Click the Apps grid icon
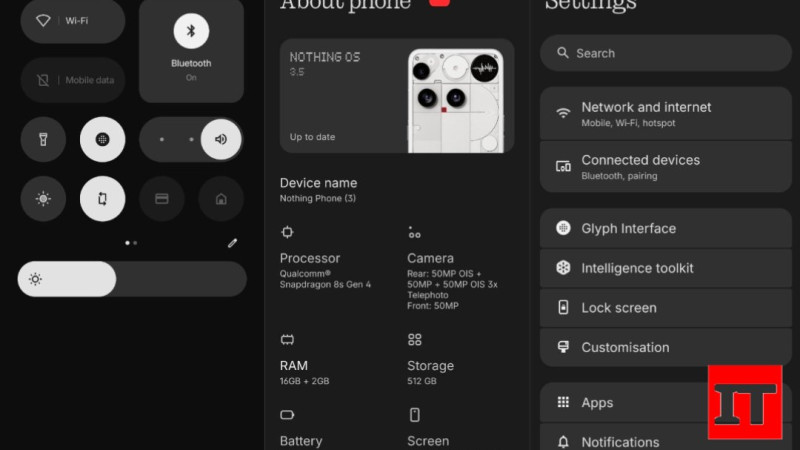800x450 pixels. tap(563, 402)
